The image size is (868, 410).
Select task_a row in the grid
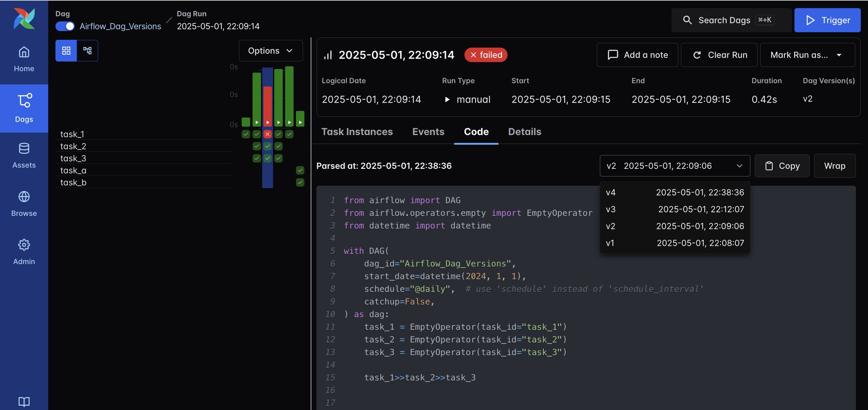pos(144,170)
